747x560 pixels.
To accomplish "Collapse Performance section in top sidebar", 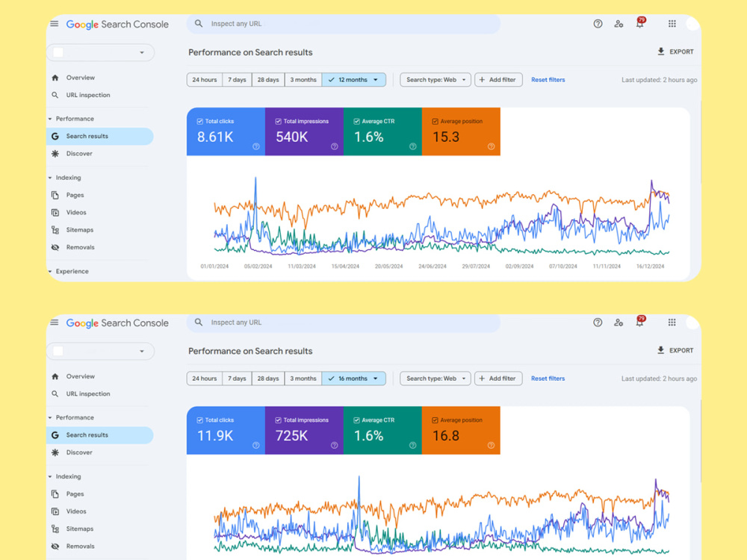I will click(50, 119).
